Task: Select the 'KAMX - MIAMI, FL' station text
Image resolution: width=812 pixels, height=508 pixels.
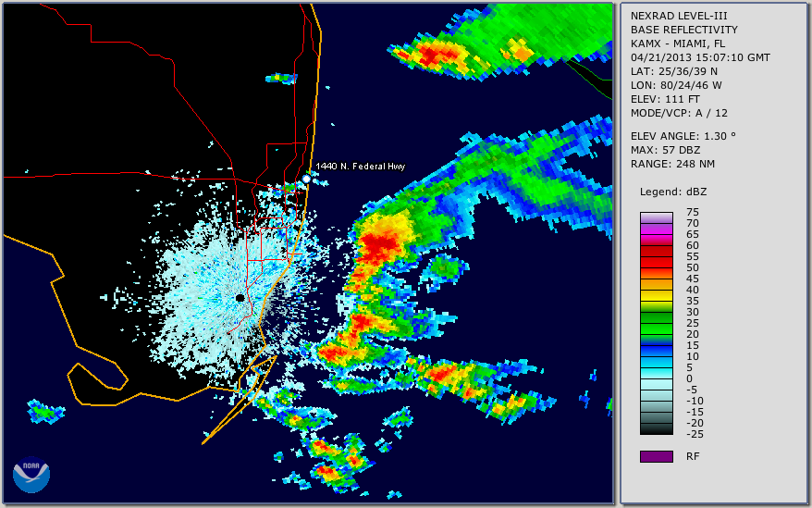Action: 677,43
